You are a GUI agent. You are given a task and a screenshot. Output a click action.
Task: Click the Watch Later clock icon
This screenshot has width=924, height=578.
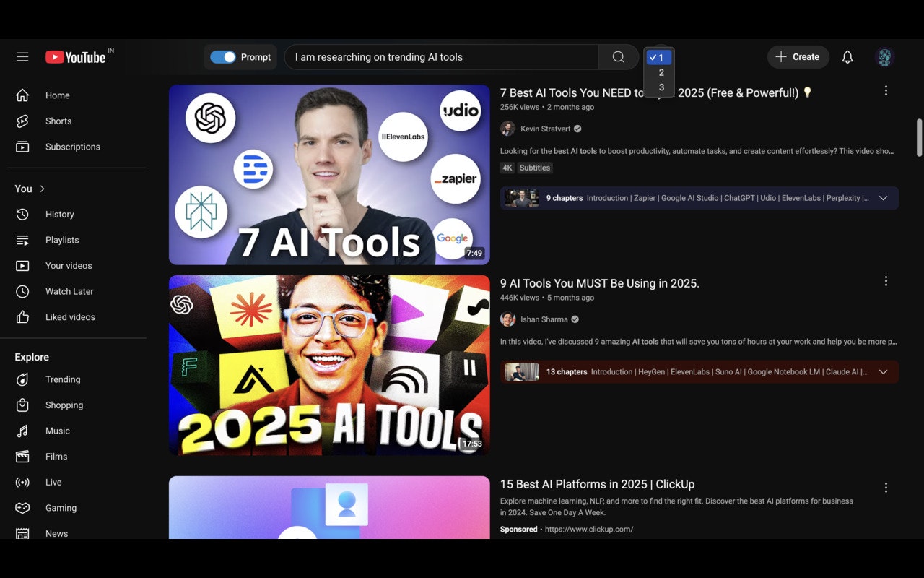pyautogui.click(x=22, y=291)
